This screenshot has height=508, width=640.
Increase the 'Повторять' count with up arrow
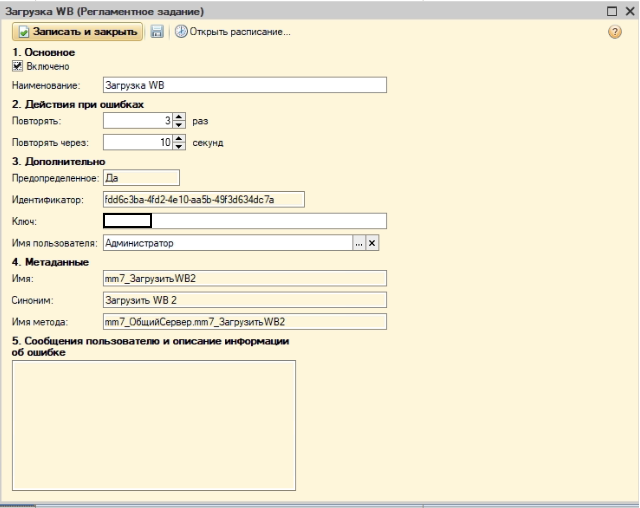(x=179, y=117)
